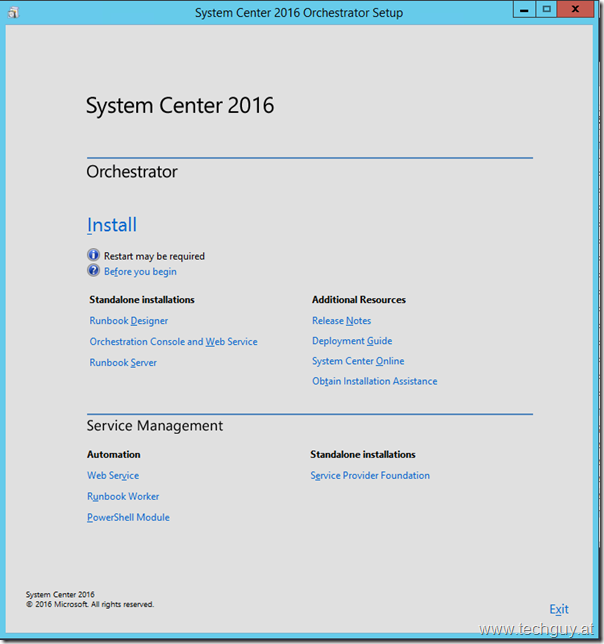Click the 'Automation' heading
604x644 pixels.
[x=113, y=455]
